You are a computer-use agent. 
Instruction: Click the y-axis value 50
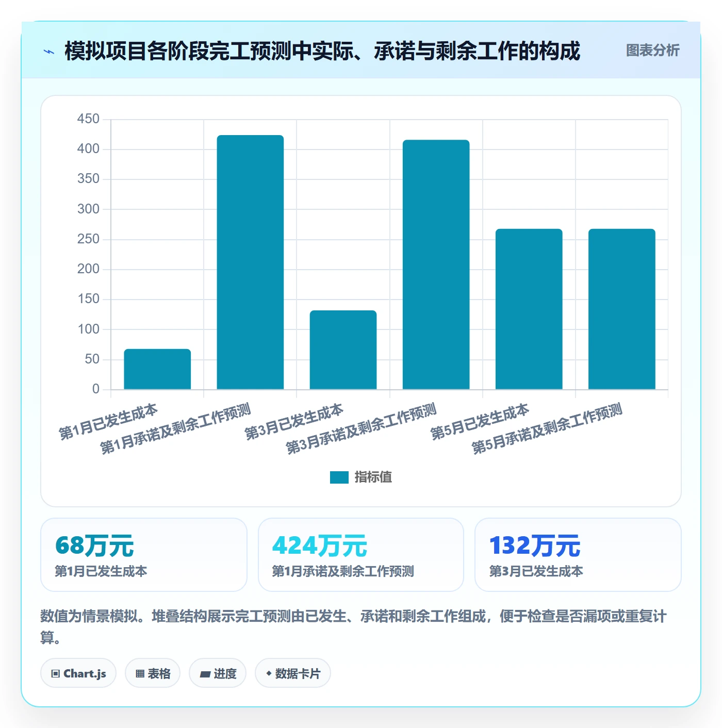[92, 359]
